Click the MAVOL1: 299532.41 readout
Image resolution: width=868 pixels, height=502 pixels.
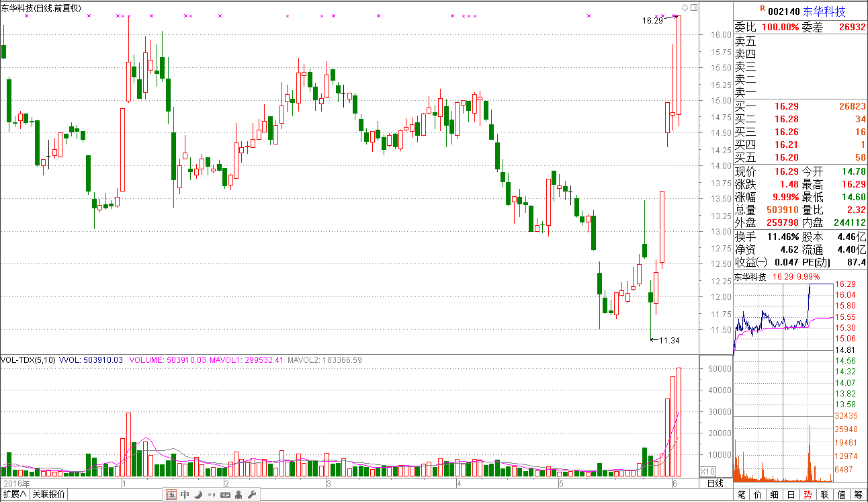(x=245, y=360)
